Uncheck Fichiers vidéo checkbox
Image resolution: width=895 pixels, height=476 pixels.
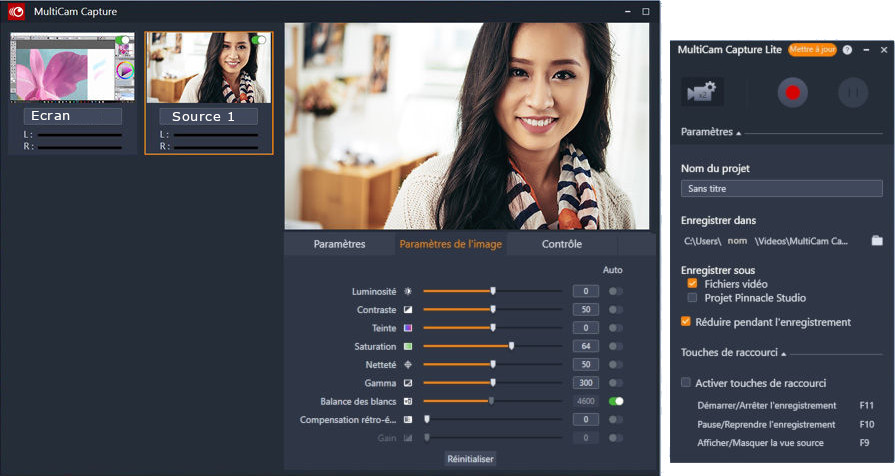(x=692, y=283)
